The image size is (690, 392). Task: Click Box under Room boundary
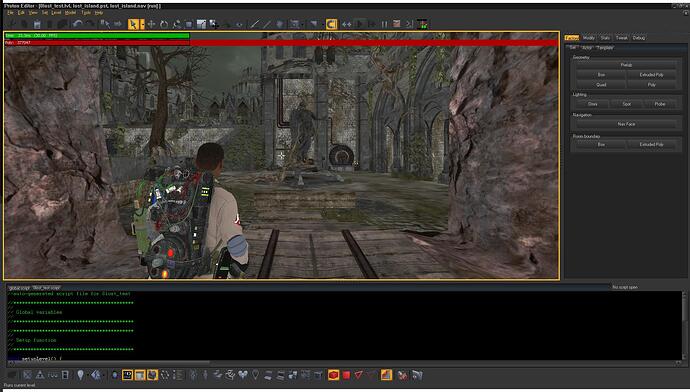(x=601, y=144)
